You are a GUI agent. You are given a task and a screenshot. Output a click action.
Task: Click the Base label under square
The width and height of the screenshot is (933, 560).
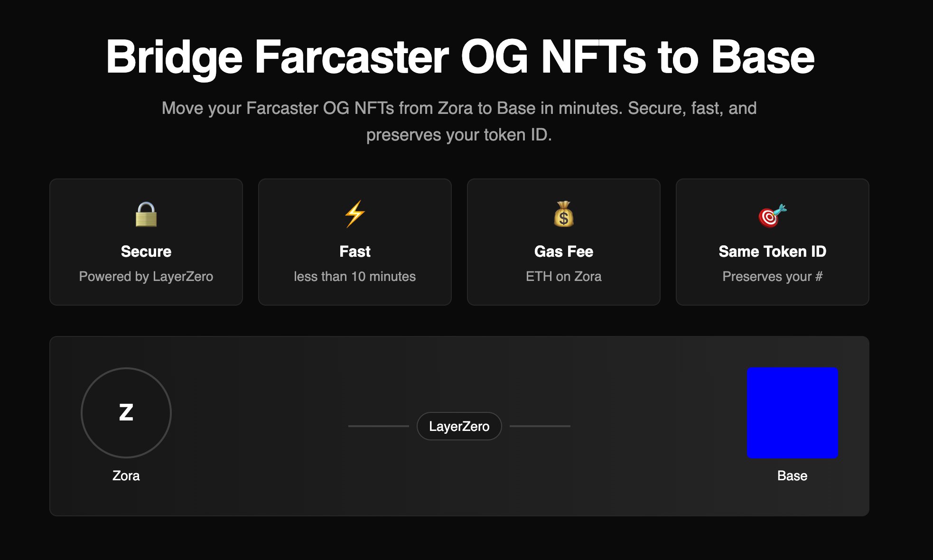click(792, 476)
